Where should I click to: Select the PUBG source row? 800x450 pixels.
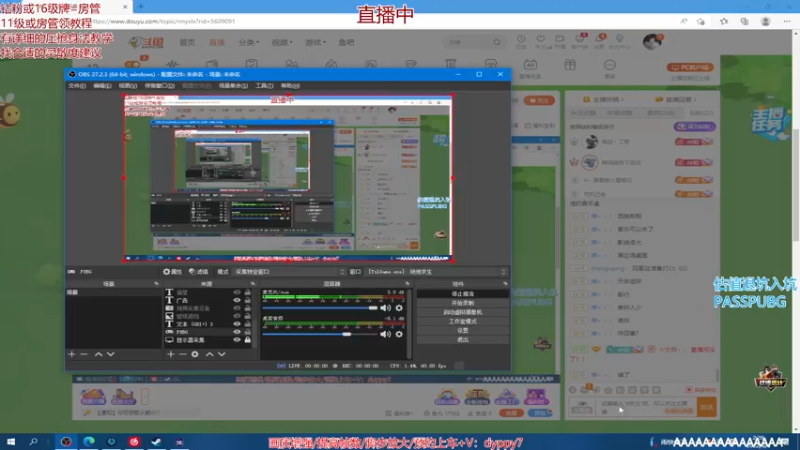coord(209,332)
